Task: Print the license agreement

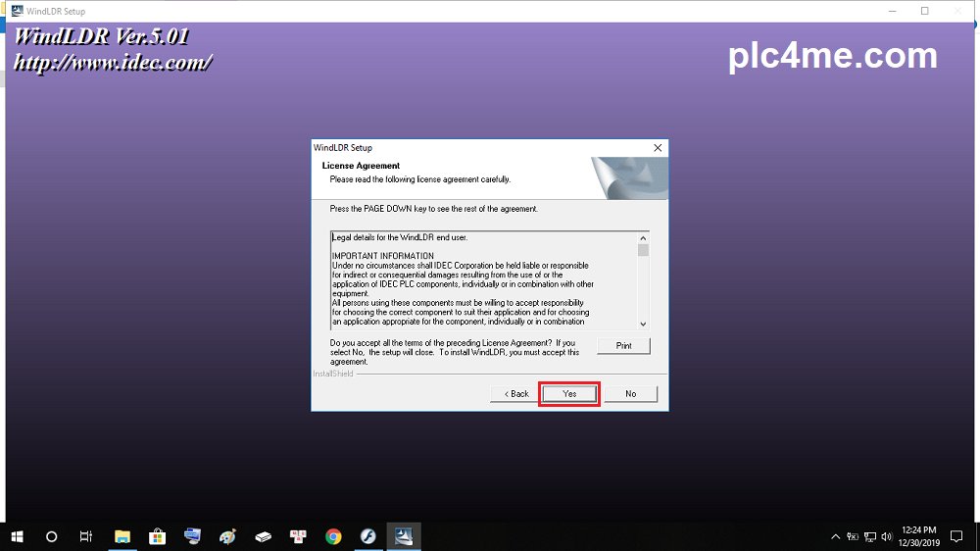Action: click(x=623, y=346)
